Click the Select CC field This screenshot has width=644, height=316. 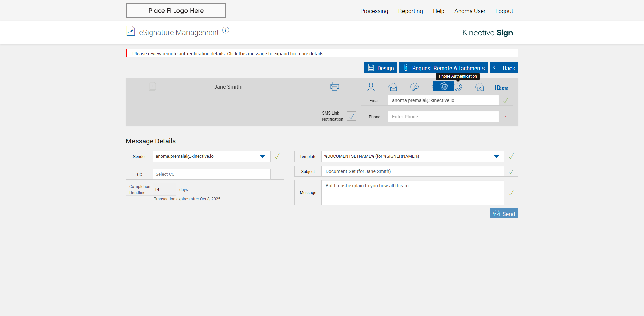point(211,174)
